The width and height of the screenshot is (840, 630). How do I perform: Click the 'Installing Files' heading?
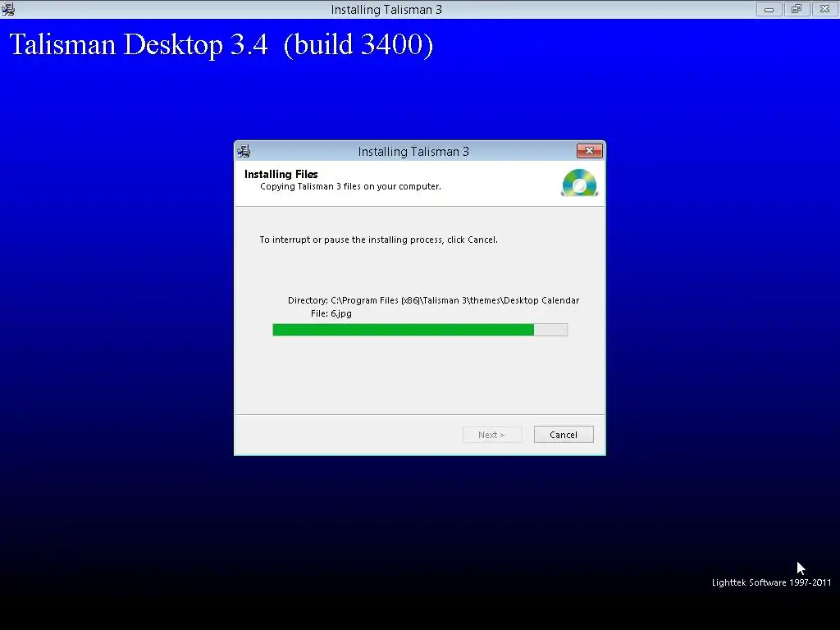pyautogui.click(x=281, y=174)
